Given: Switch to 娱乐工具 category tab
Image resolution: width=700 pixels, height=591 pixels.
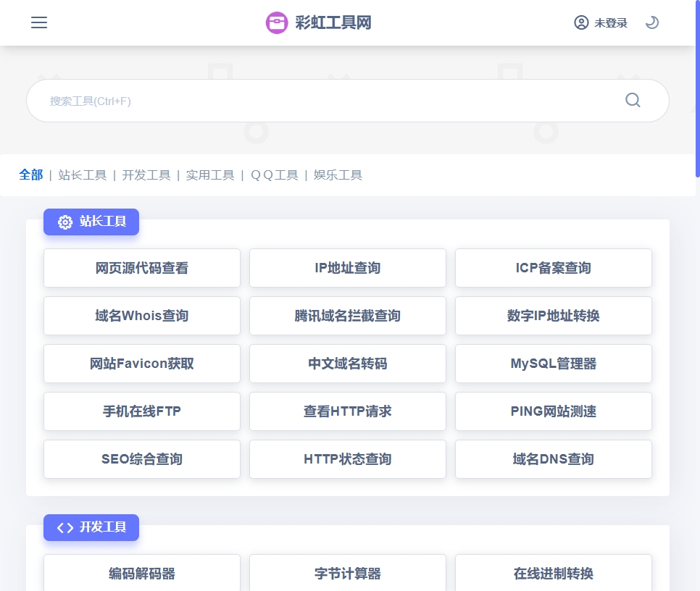Looking at the screenshot, I should click(x=338, y=175).
